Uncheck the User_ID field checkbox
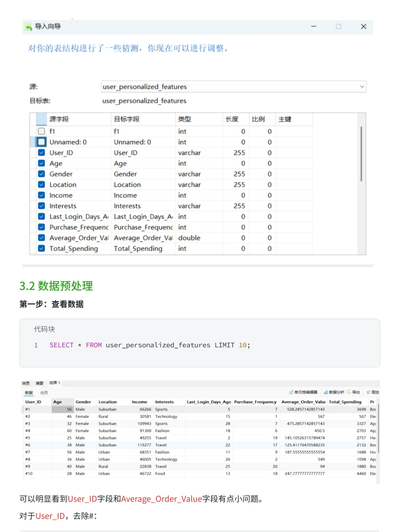The width and height of the screenshot is (399, 532). pos(41,153)
